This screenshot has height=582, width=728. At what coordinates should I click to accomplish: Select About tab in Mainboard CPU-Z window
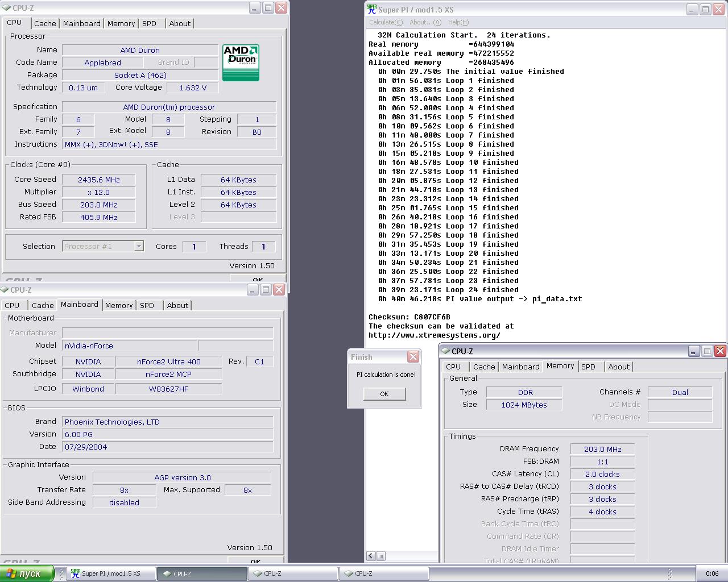[x=177, y=305]
